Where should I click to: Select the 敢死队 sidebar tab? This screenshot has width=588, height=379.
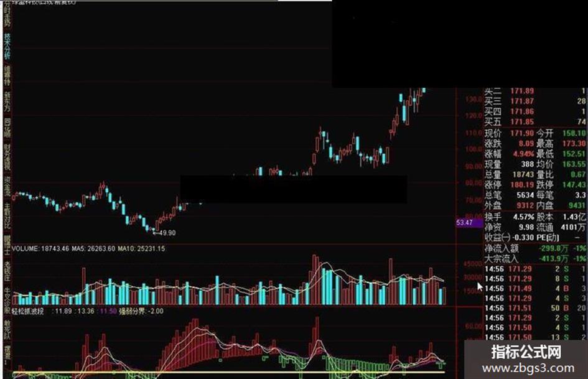coord(7,330)
